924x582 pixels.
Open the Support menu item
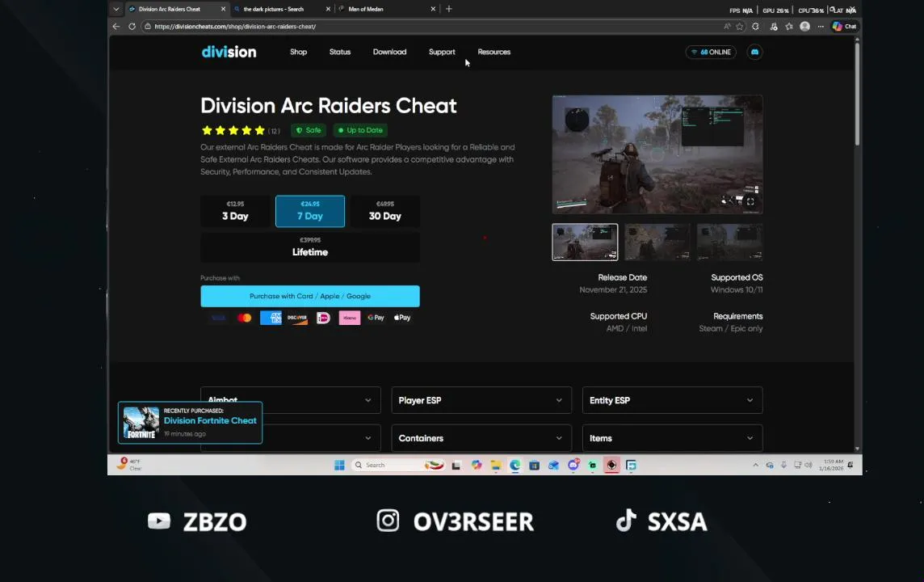(x=442, y=52)
